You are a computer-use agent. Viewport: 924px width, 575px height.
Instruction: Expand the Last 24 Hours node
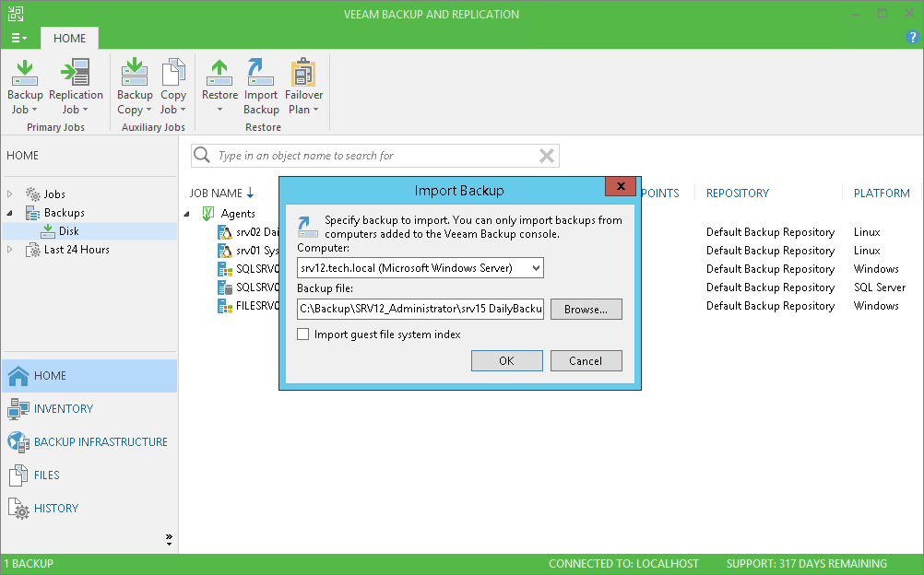click(10, 250)
